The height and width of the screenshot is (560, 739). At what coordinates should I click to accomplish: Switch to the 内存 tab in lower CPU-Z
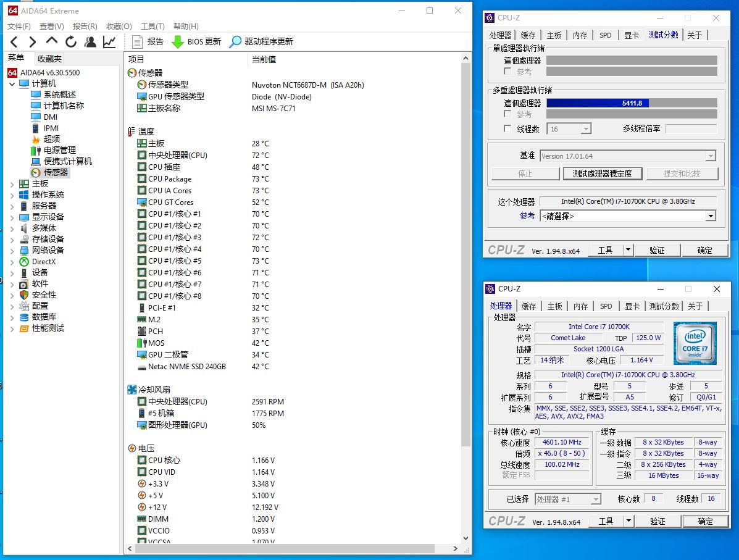click(x=580, y=306)
